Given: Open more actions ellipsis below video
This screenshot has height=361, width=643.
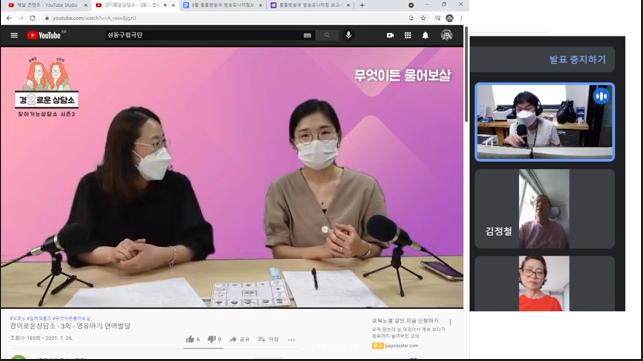Looking at the screenshot, I should click(x=291, y=340).
